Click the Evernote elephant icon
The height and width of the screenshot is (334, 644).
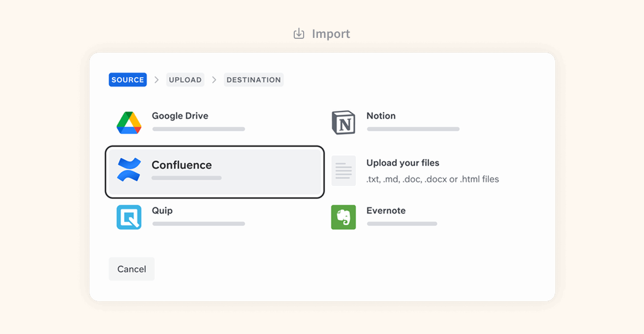343,217
